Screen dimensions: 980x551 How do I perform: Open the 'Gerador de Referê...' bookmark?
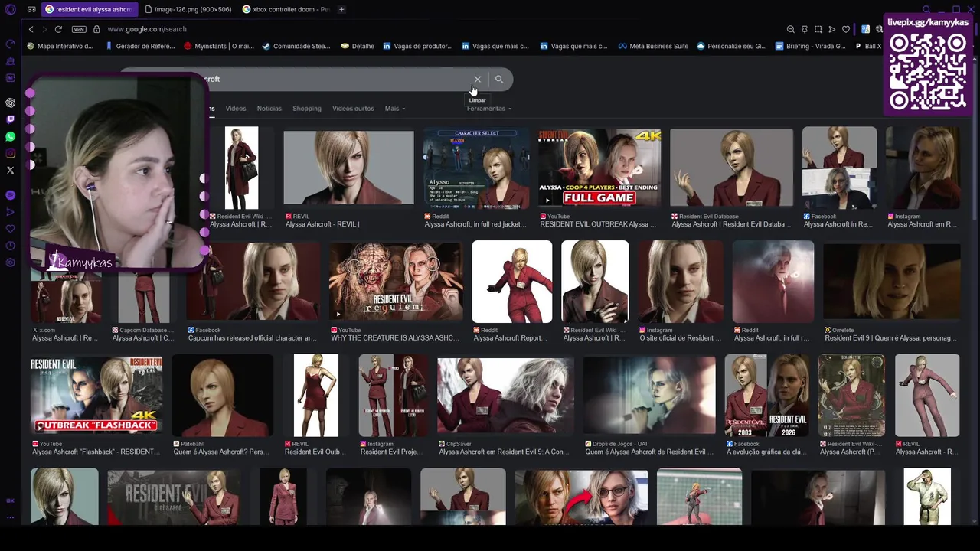(x=140, y=46)
